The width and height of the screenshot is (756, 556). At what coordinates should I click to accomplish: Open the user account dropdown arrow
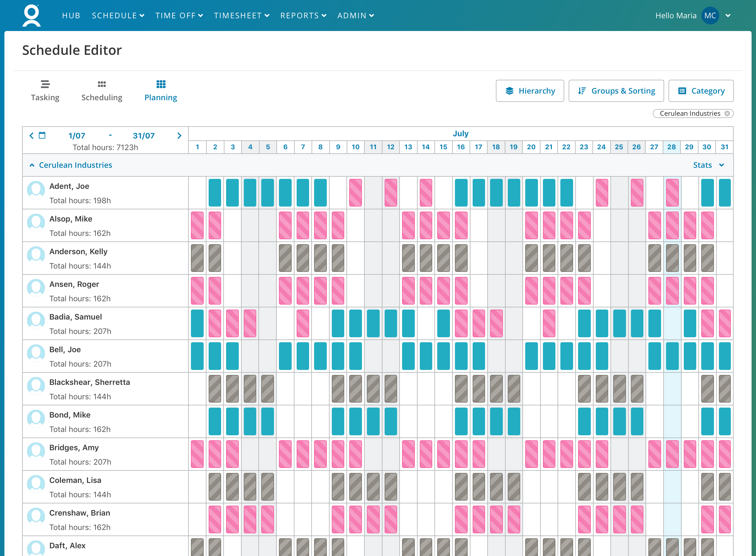[728, 16]
